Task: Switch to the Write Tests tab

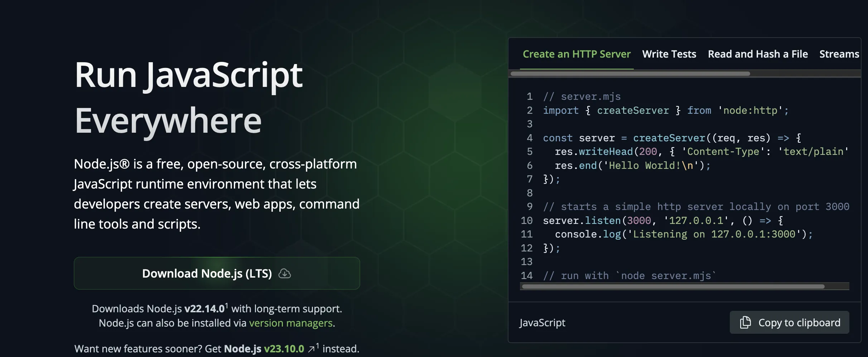Action: tap(669, 54)
